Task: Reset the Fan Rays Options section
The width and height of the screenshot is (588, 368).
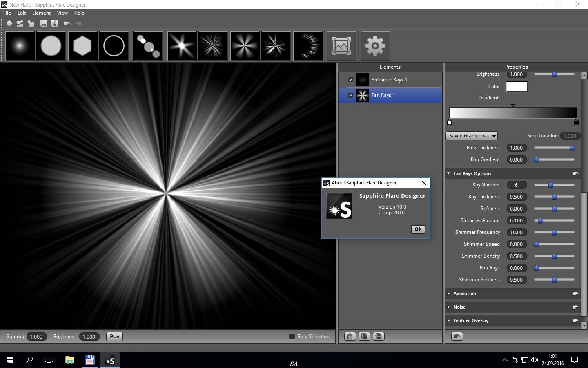Action: tap(575, 173)
